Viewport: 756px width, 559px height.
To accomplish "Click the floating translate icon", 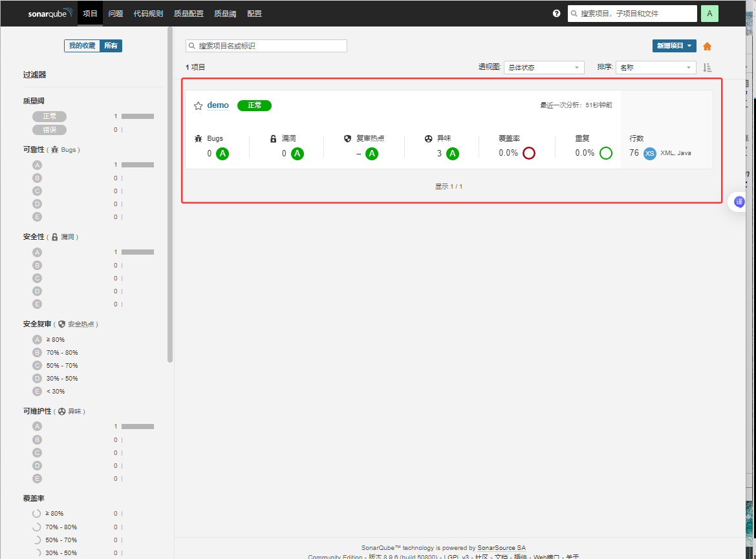I will point(739,202).
